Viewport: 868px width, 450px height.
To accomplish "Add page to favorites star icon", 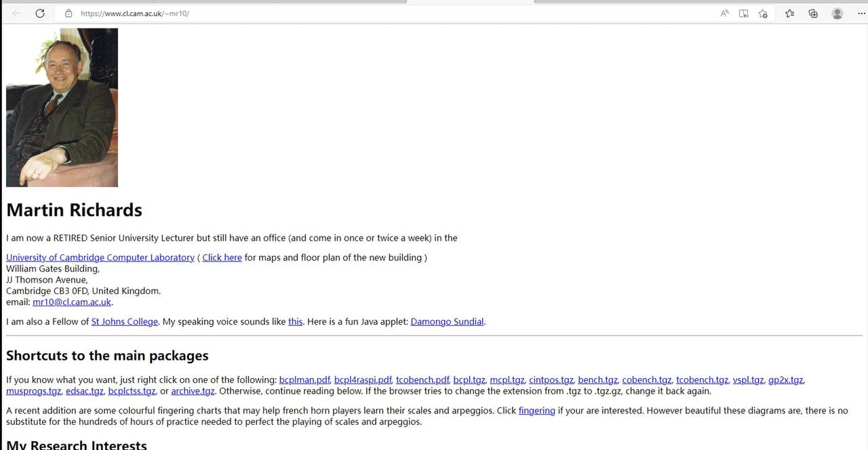I will pyautogui.click(x=763, y=13).
